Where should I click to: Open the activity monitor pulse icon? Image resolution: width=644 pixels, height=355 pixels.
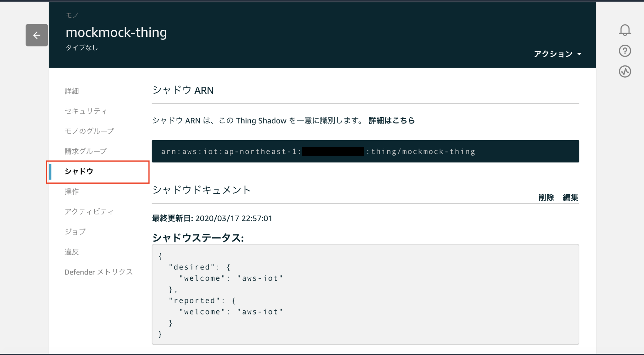click(x=625, y=72)
